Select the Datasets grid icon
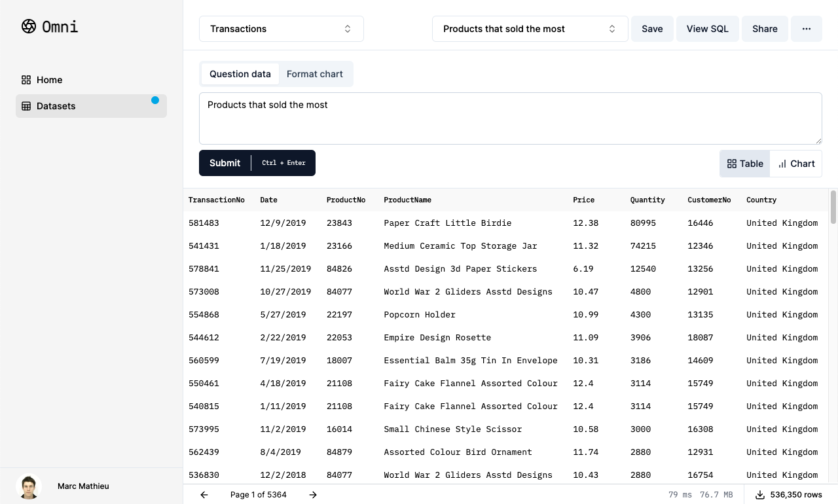This screenshot has width=838, height=504. (25, 105)
